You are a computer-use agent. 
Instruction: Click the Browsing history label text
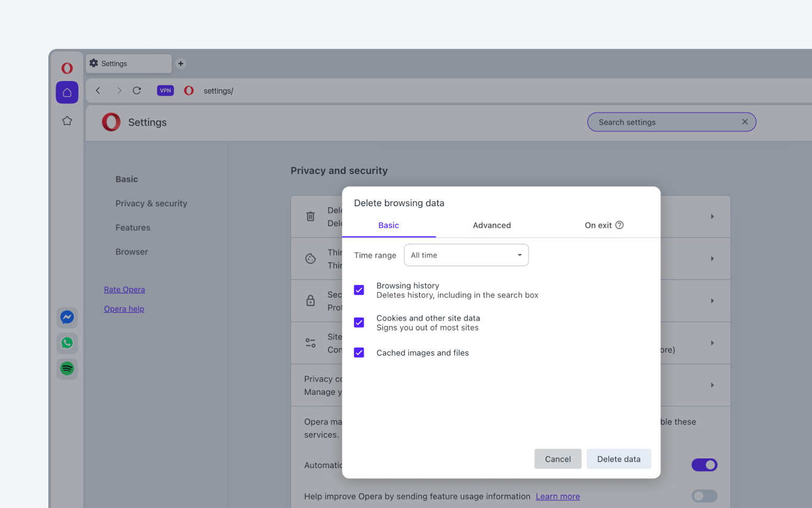[x=408, y=285]
